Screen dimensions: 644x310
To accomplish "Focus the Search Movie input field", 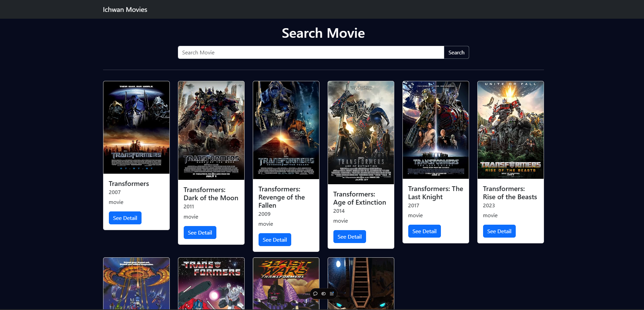I will [311, 52].
